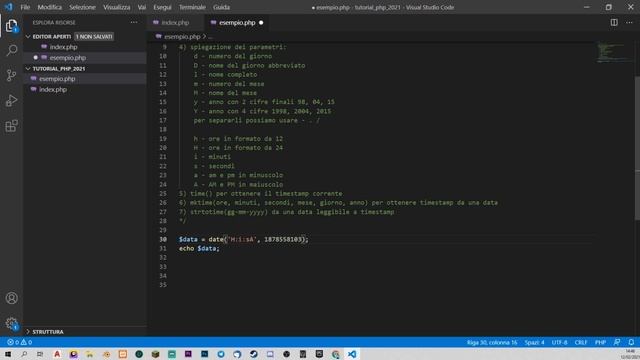This screenshot has width=640, height=360.
Task: Click the timestamp 1878558103 argument
Action: 283,239
